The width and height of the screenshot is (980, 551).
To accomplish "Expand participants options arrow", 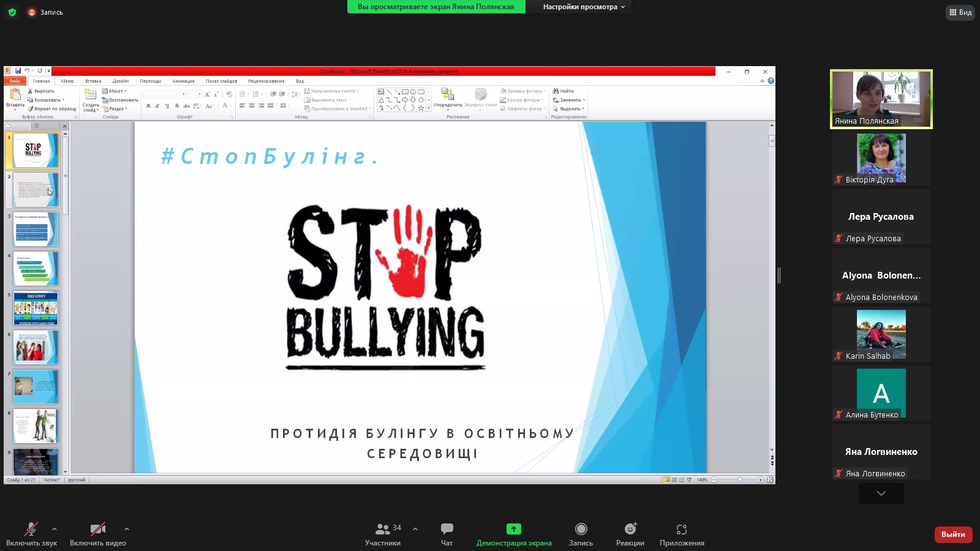I will point(415,529).
